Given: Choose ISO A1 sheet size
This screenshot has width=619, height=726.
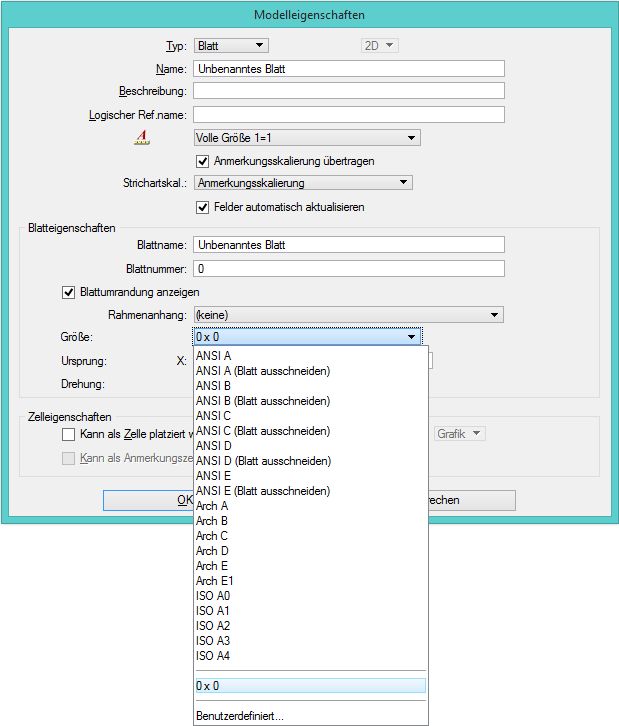Looking at the screenshot, I should (310, 611).
